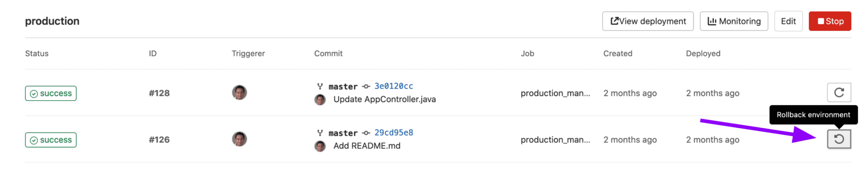Image resolution: width=868 pixels, height=169 pixels.
Task: Click author avatar beside Update AppController.java
Action: [x=320, y=99]
